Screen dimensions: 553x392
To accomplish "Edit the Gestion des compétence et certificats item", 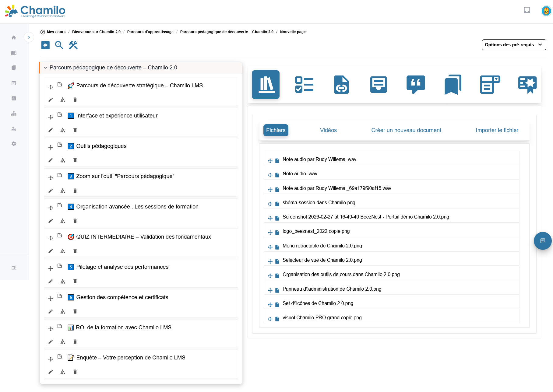I will click(x=51, y=311).
